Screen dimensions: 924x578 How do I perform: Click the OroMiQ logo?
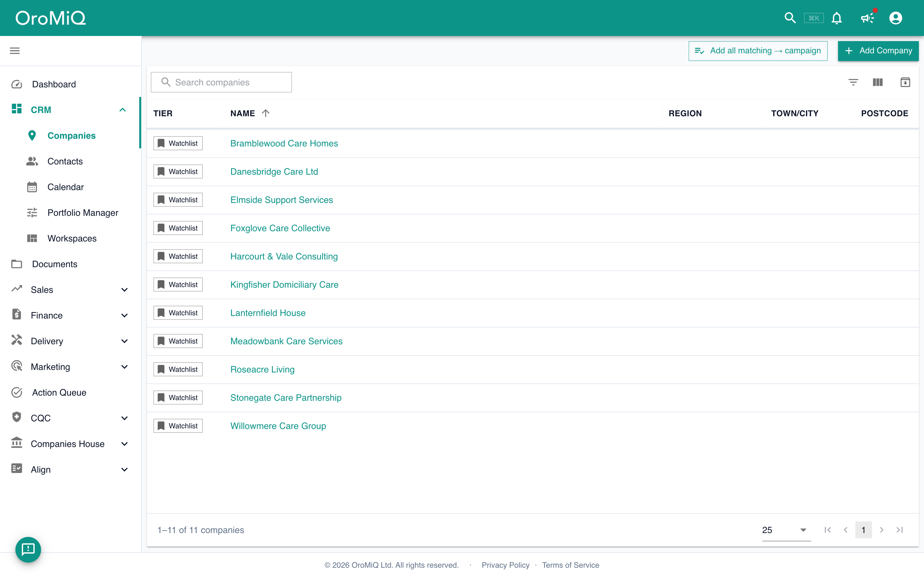click(x=50, y=18)
